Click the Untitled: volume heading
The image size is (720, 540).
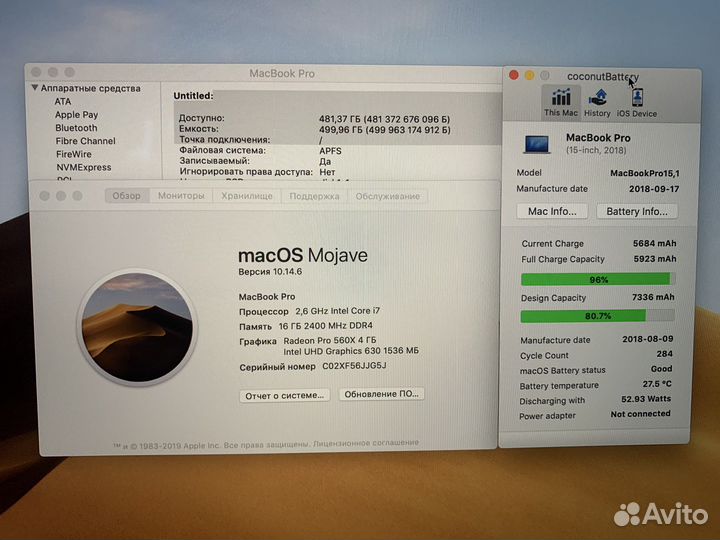[193, 96]
